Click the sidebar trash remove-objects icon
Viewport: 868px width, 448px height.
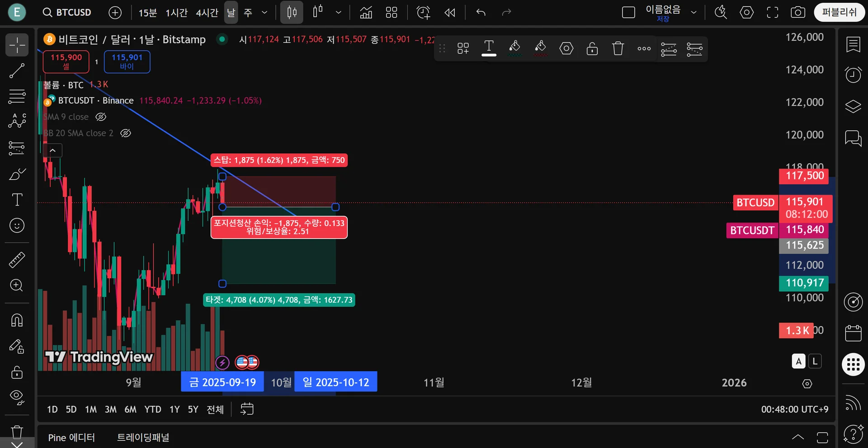17,432
